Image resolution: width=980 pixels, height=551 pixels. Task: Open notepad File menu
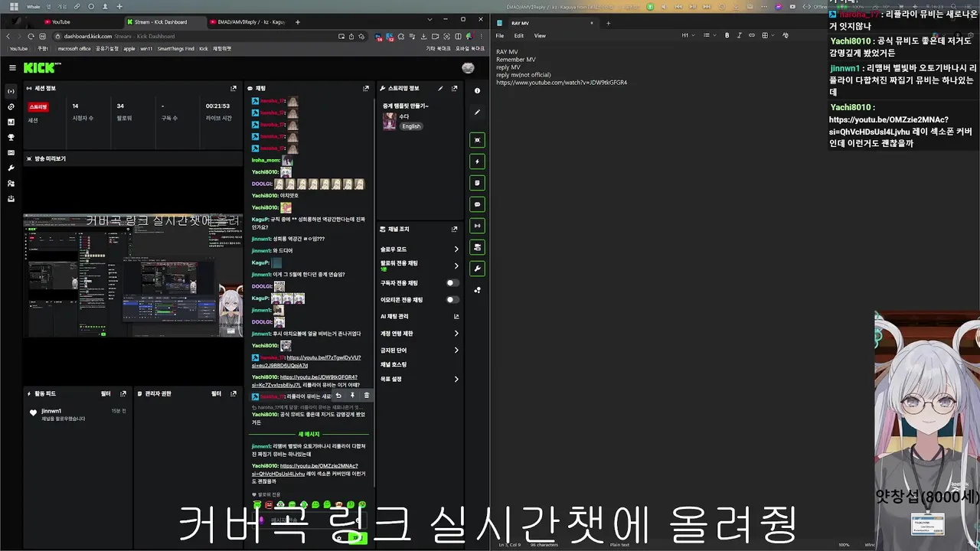pyautogui.click(x=500, y=36)
